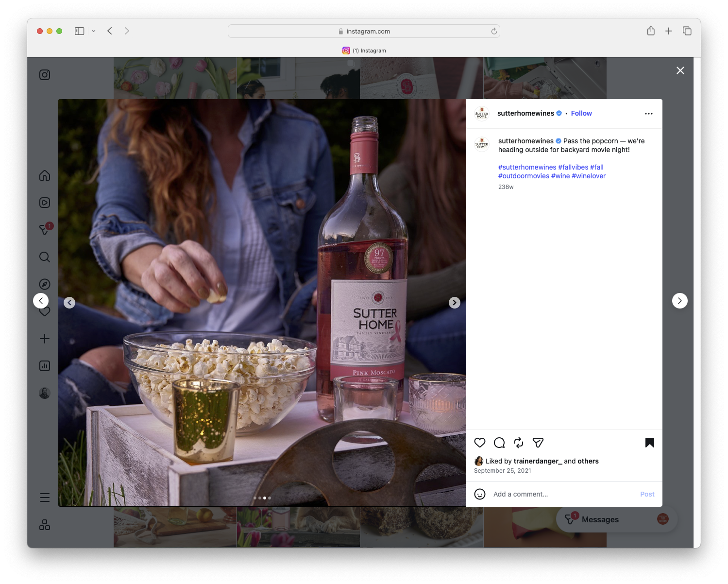Open the post options three-dot menu
728x584 pixels.
coord(649,113)
